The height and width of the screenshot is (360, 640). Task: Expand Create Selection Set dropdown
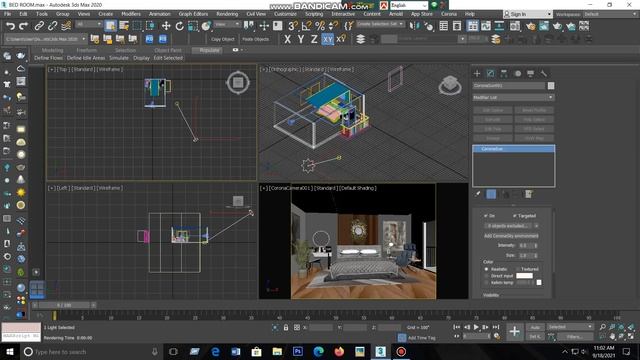point(380,24)
